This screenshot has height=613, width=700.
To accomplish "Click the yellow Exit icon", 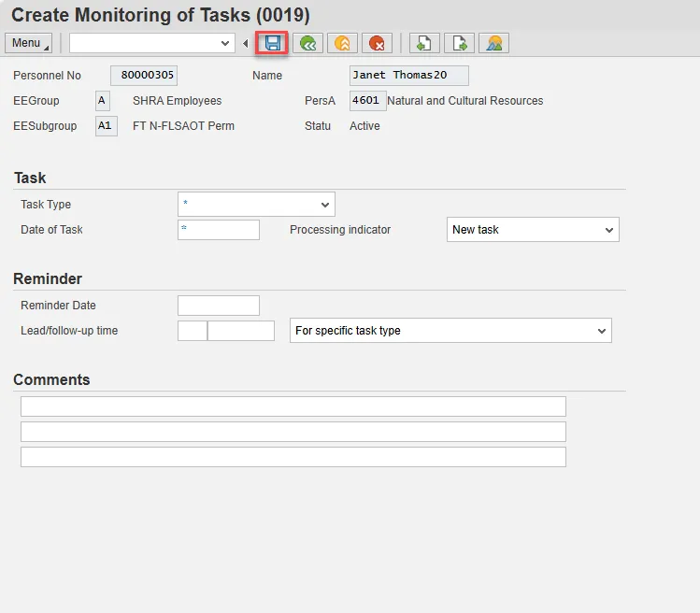I will pyautogui.click(x=342, y=43).
